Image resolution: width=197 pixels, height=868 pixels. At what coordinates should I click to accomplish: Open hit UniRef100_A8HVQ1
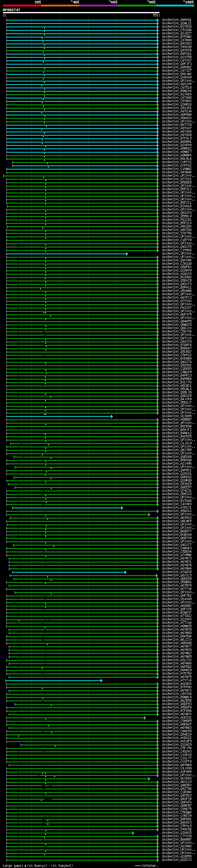[177, 20]
